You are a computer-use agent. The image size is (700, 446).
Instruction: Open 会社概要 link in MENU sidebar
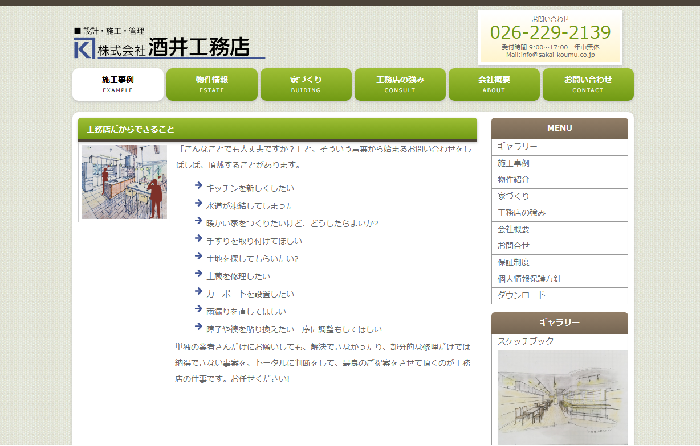click(513, 229)
